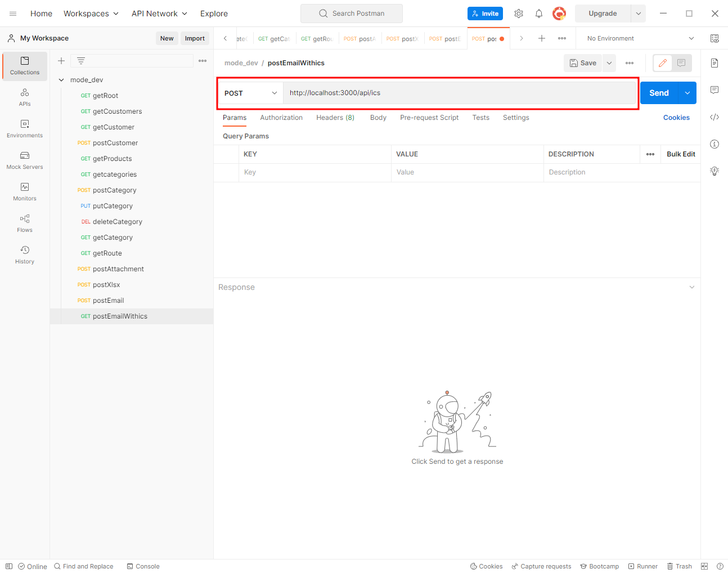Click the Send button

[659, 93]
